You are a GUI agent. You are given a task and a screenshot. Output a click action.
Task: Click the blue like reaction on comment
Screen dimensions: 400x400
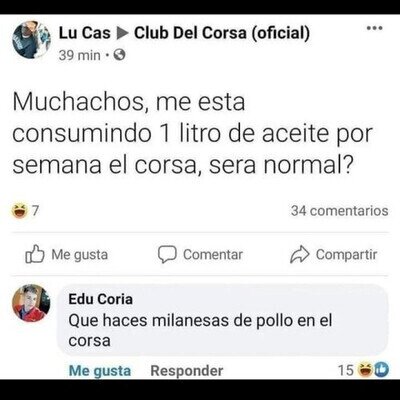tap(380, 370)
